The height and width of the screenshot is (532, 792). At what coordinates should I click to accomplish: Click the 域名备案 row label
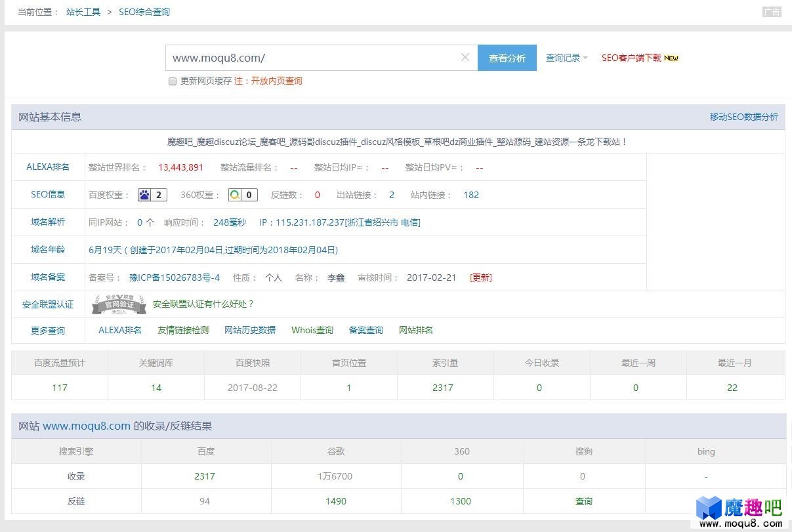click(48, 277)
